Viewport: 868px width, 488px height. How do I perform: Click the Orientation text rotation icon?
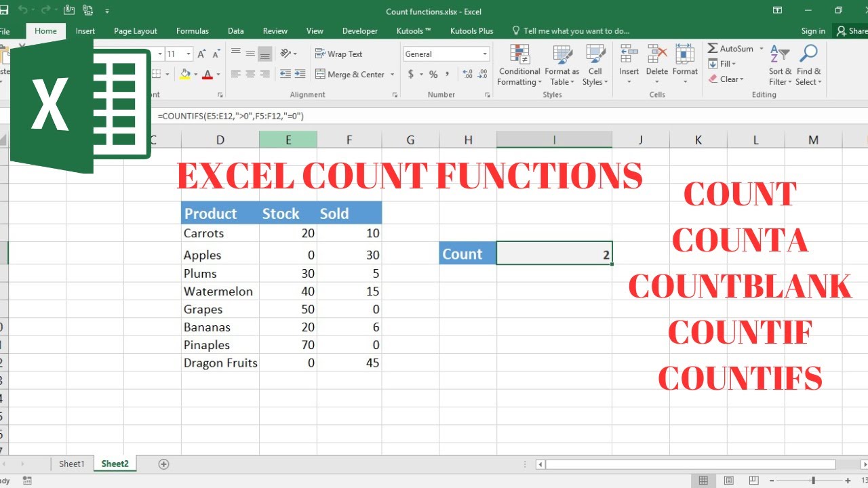click(x=286, y=54)
